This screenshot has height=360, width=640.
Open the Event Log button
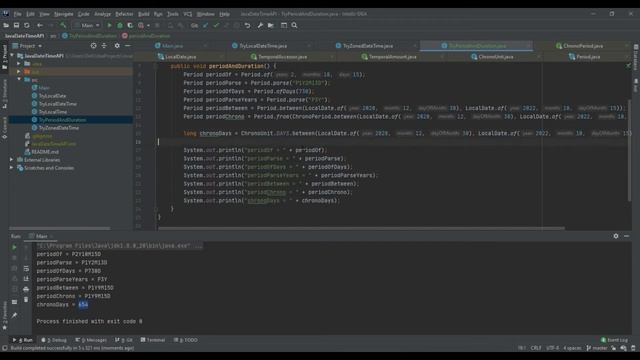[x=614, y=340]
